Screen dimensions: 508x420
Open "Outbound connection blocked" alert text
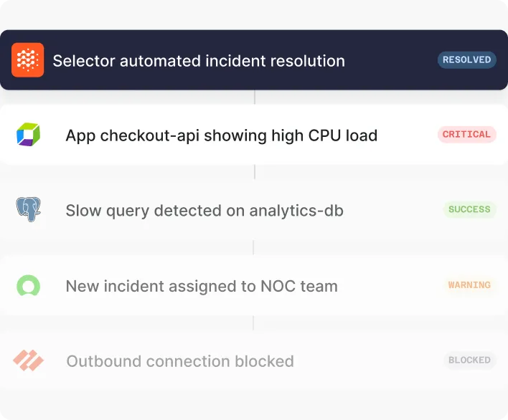pyautogui.click(x=180, y=361)
